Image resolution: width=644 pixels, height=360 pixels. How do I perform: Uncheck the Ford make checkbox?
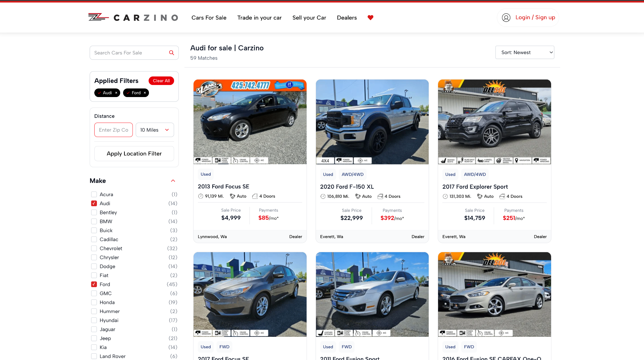(94, 284)
